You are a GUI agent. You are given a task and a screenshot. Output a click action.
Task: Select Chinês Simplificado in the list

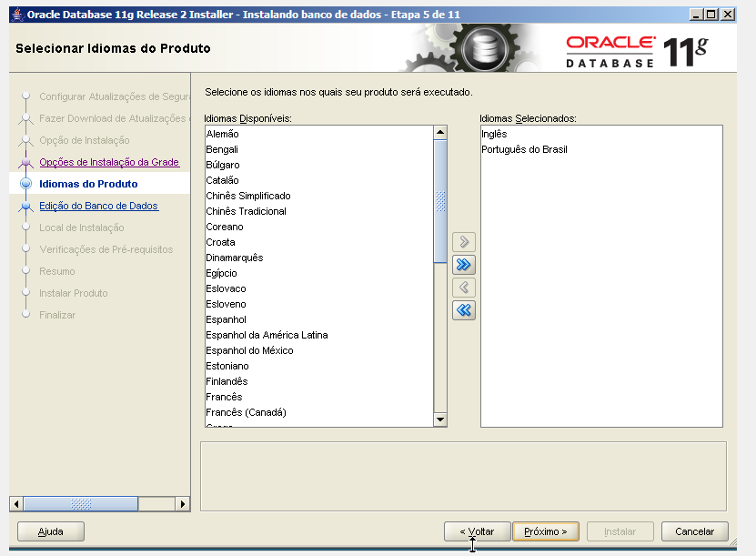319,196
